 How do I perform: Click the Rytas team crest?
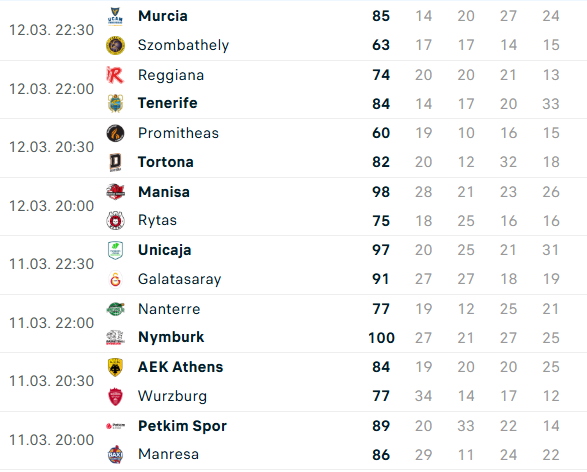(115, 220)
